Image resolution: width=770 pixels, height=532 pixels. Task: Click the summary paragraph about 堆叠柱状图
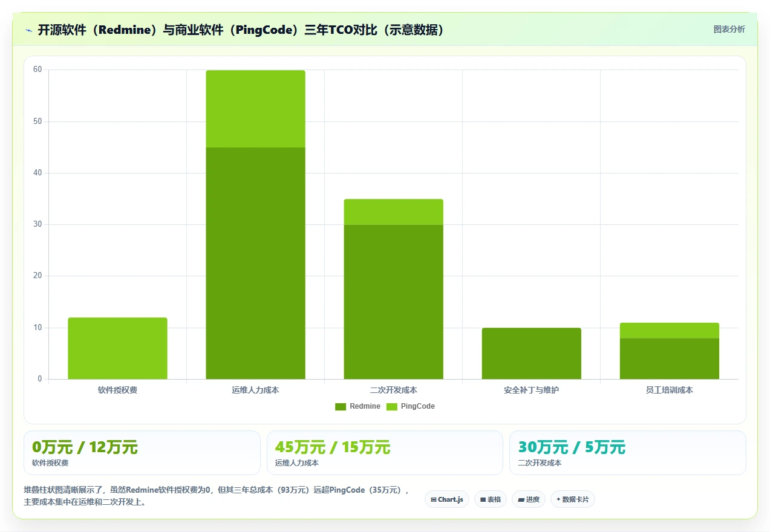218,496
